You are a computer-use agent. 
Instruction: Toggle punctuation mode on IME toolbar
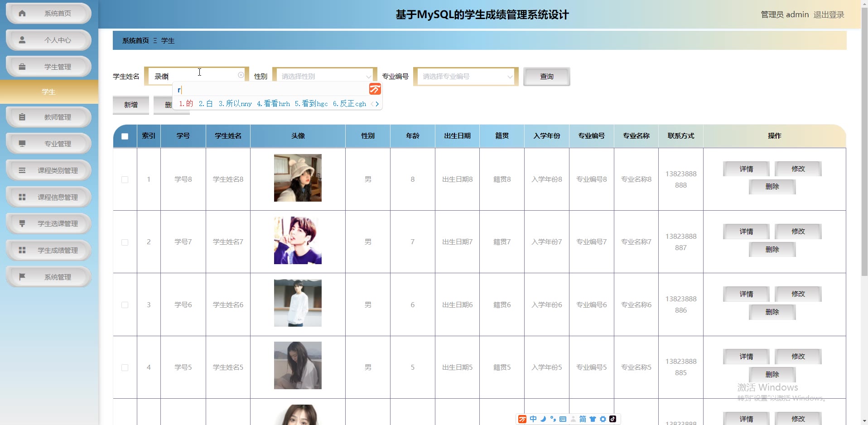click(553, 419)
